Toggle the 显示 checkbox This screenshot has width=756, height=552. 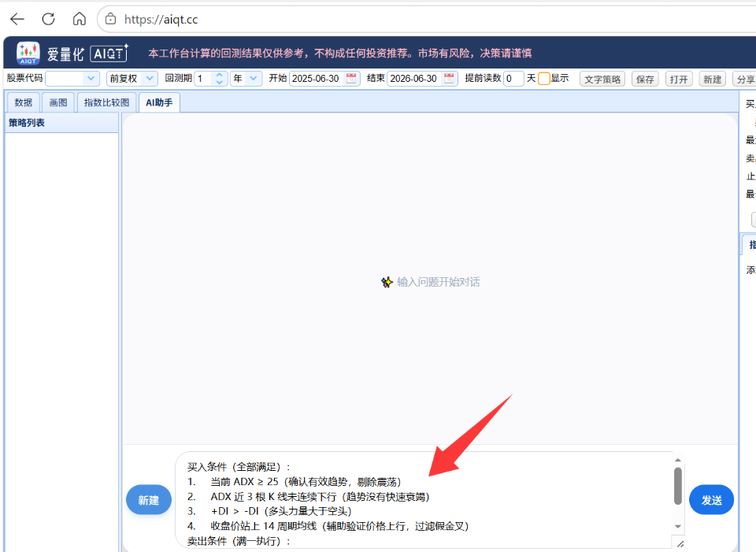[x=544, y=79]
